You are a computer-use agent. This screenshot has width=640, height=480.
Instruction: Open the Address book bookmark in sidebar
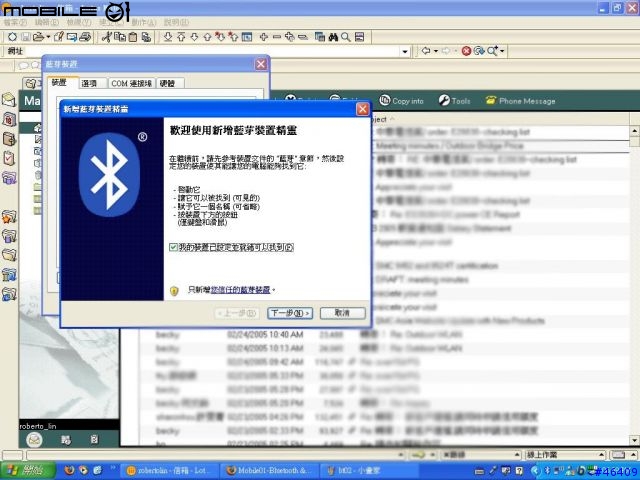click(x=9, y=139)
